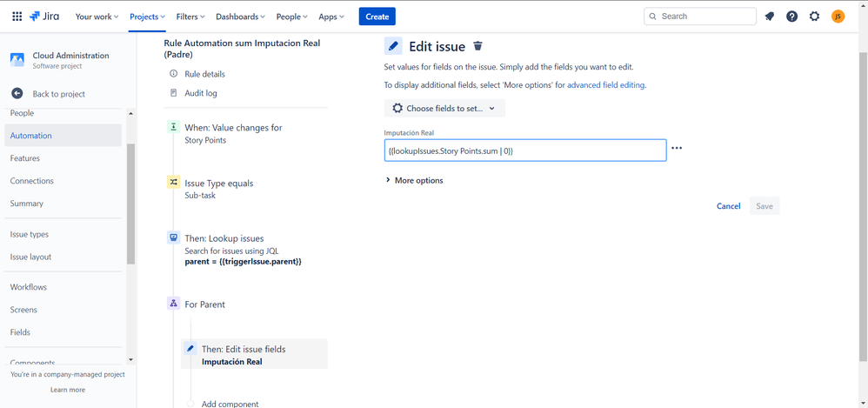Open the Dashboards dropdown
Viewport: 868px width, 408px height.
pos(240,17)
